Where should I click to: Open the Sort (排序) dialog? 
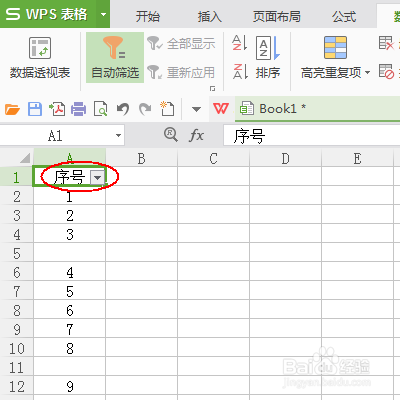click(x=268, y=57)
